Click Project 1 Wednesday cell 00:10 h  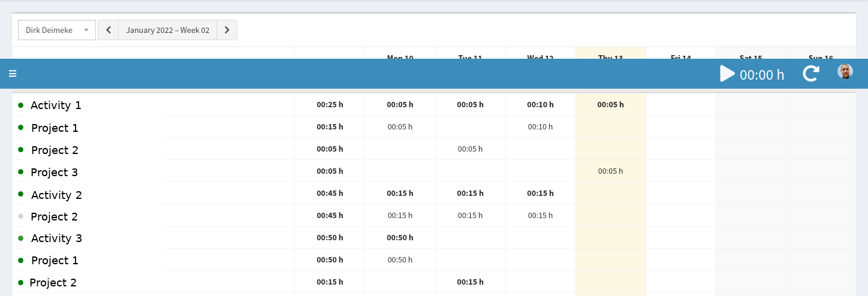[540, 126]
